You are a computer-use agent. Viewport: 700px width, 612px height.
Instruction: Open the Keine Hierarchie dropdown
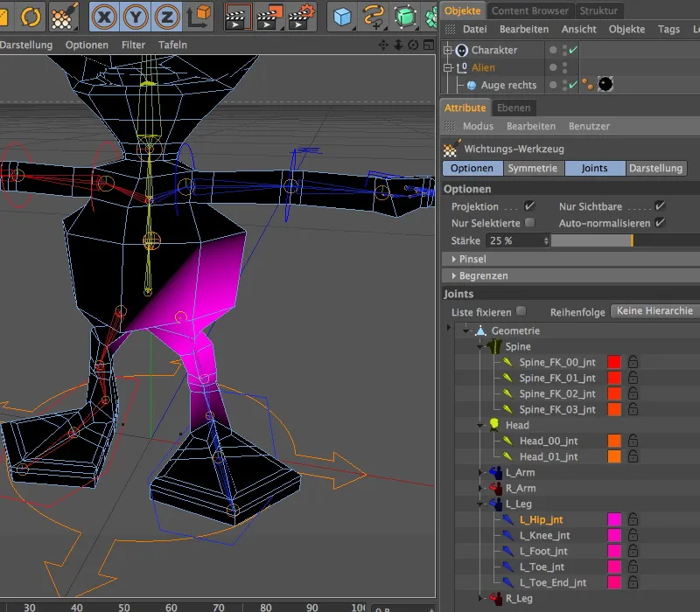point(654,311)
